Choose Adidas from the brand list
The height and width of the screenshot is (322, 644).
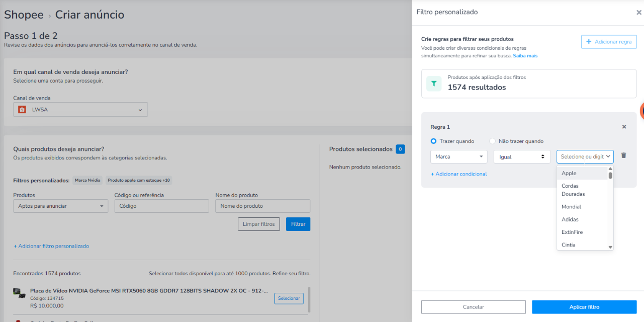[x=582, y=219]
